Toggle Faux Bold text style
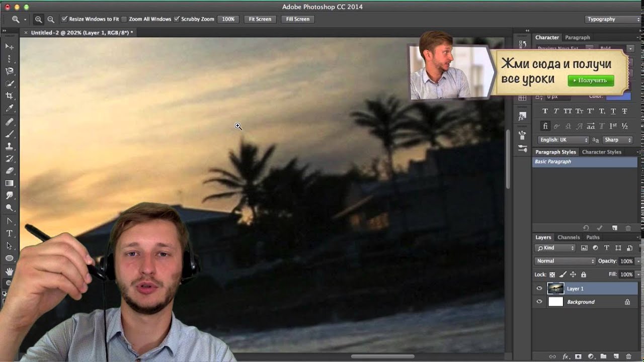The width and height of the screenshot is (644, 362). 545,111
